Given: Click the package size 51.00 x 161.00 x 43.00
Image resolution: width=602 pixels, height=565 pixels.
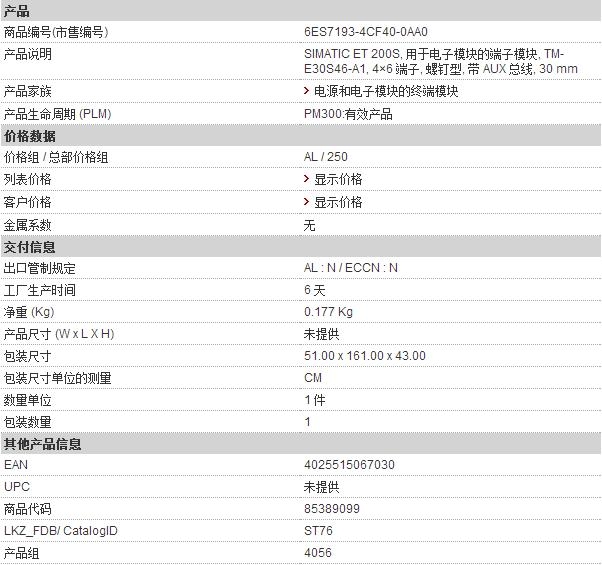Looking at the screenshot, I should pos(365,356).
